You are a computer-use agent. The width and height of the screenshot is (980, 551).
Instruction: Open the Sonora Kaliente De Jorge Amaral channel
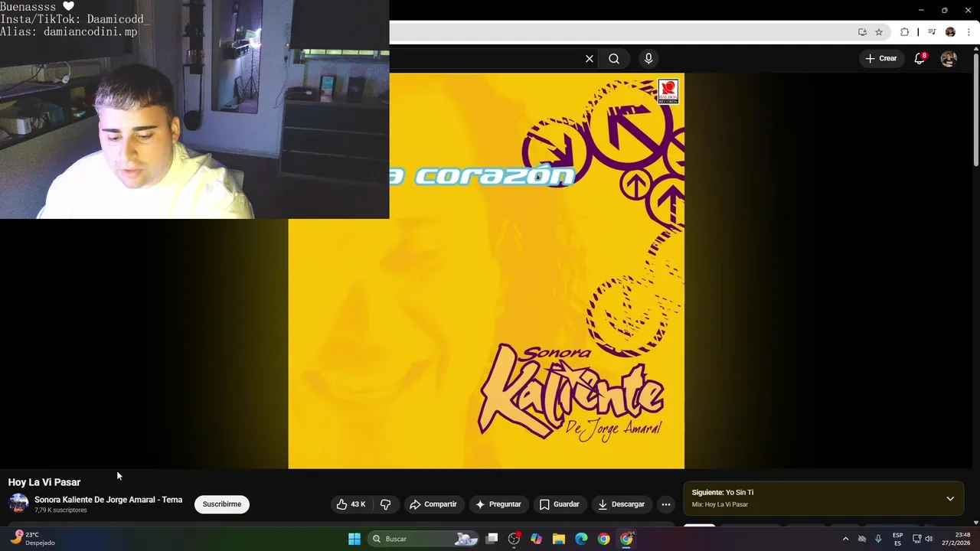click(x=108, y=500)
